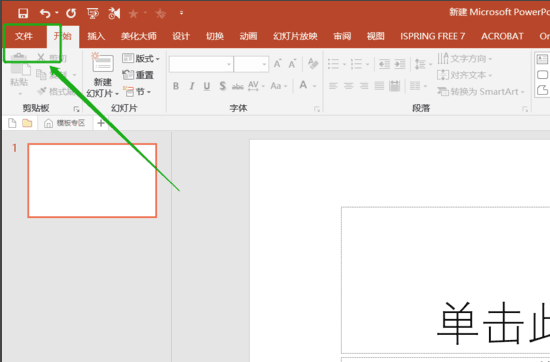Open the 模板专区 tab

pyautogui.click(x=65, y=123)
